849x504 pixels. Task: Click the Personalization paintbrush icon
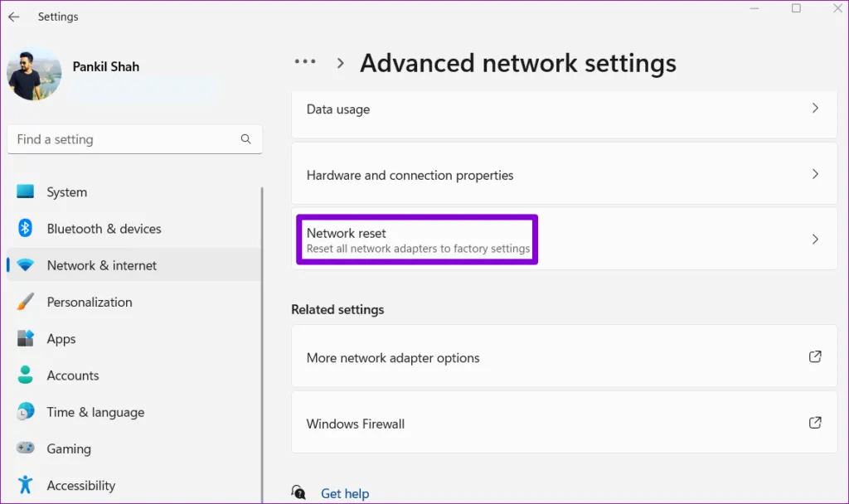coord(26,302)
